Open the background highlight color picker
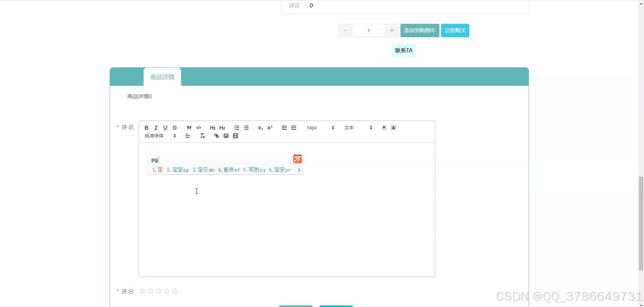 393,128
